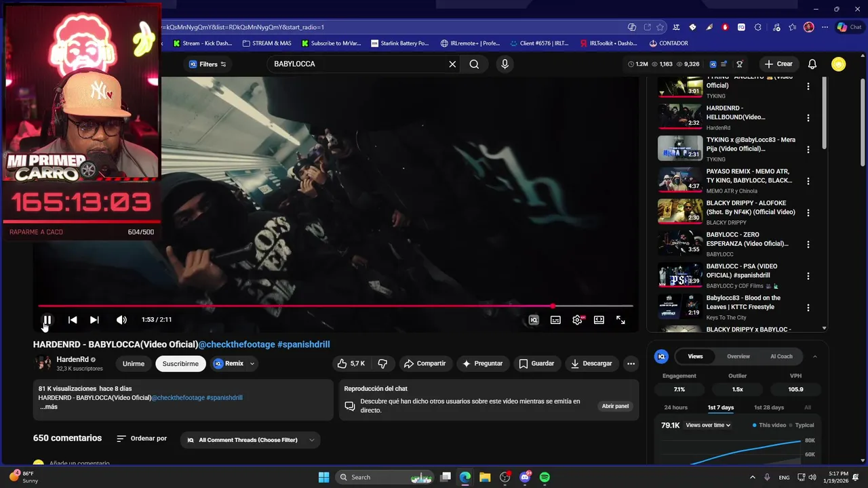This screenshot has height=488, width=868.
Task: Open options for HARDENRD - HELLBOUND video
Action: pos(808,118)
